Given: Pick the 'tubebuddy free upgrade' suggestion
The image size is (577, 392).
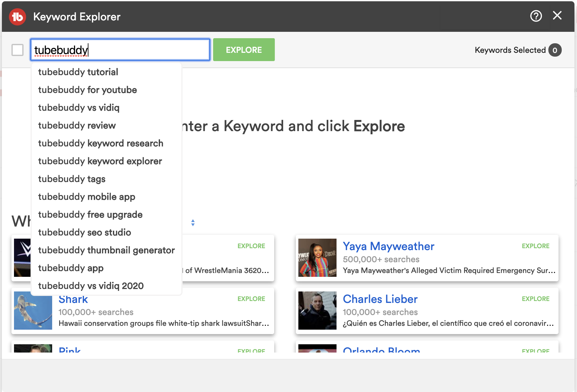Looking at the screenshot, I should 107,214.
